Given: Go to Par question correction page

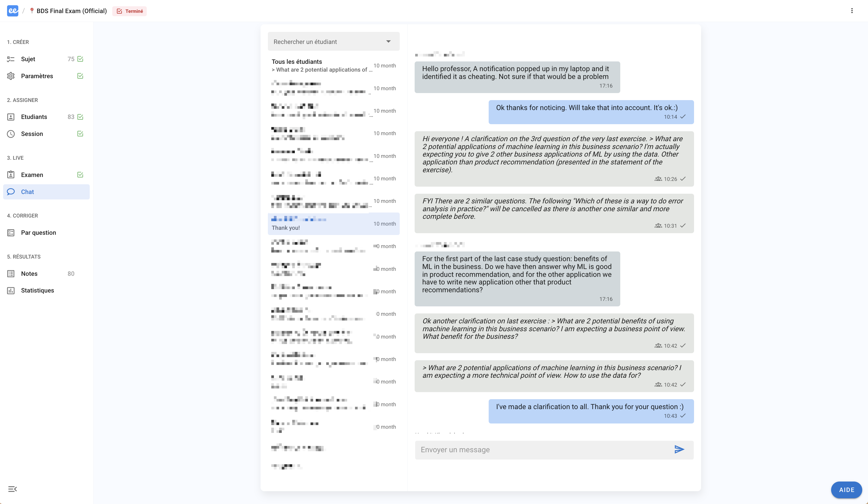Looking at the screenshot, I should 38,233.
